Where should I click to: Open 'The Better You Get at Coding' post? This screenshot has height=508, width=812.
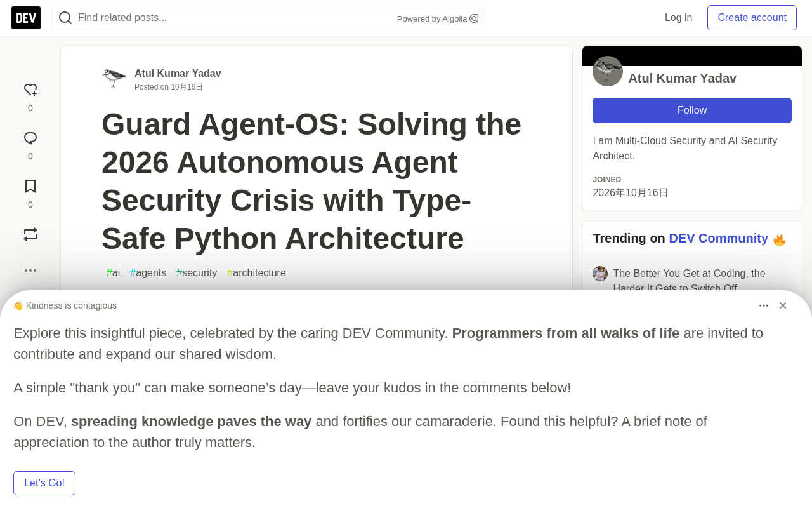(690, 281)
